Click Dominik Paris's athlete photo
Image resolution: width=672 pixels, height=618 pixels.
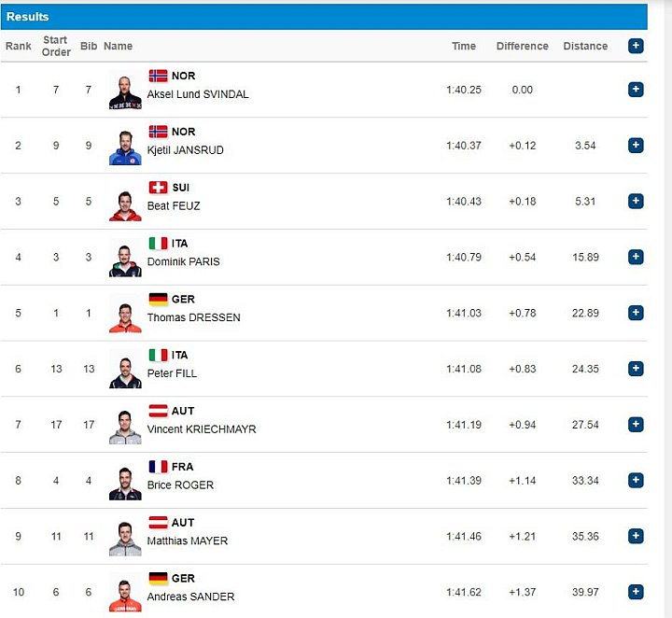click(125, 261)
